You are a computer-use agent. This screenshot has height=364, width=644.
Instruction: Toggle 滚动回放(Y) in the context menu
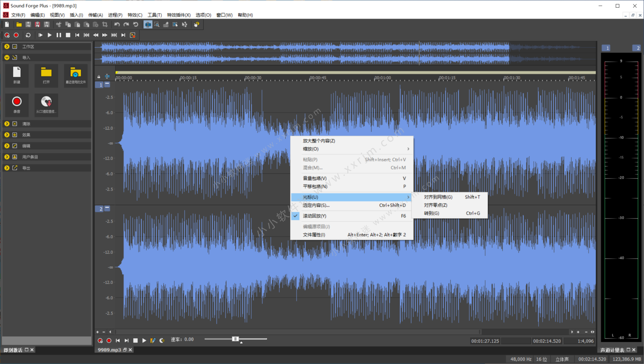click(x=352, y=216)
